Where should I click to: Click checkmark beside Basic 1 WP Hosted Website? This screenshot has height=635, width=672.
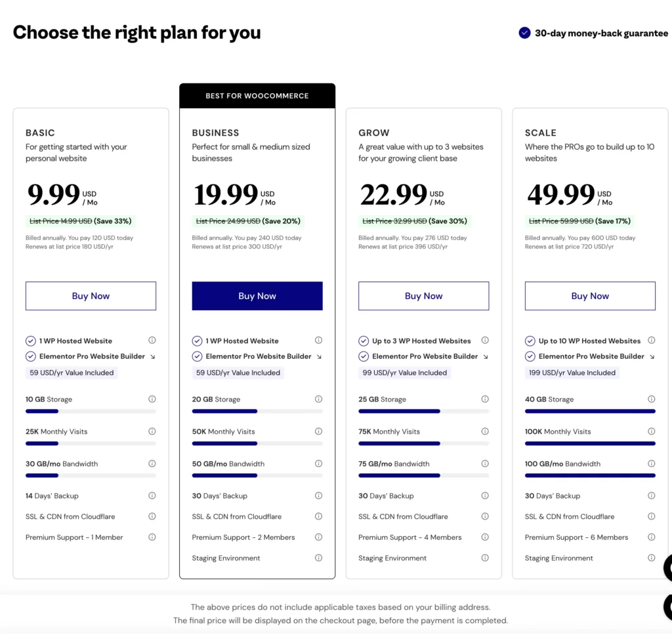(30, 341)
